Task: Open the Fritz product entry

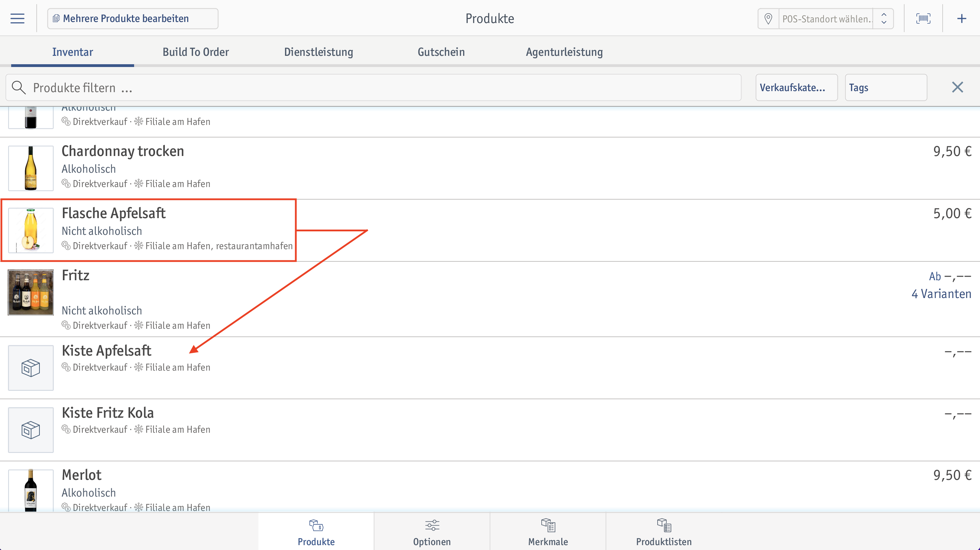Action: 490,299
